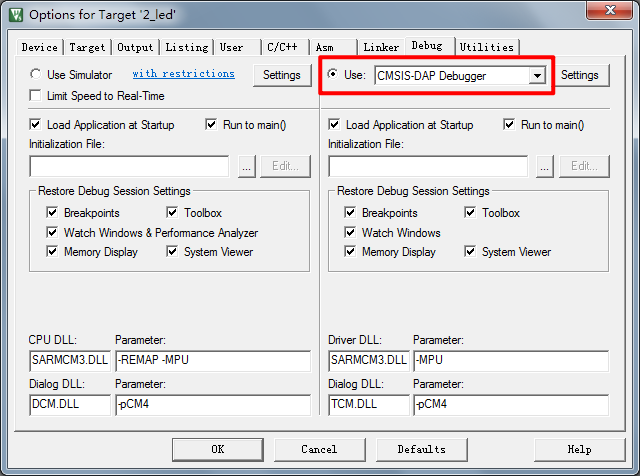Go to the Utilities tab

pyautogui.click(x=487, y=47)
